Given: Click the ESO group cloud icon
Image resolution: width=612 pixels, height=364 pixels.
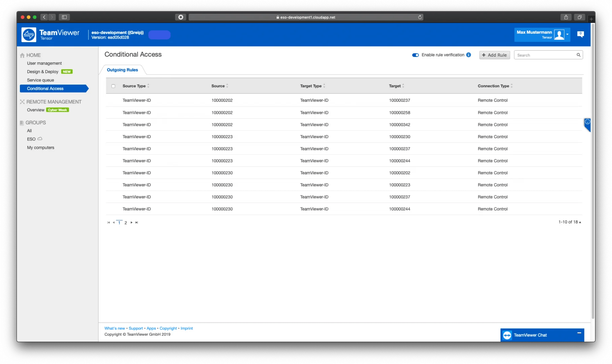Looking at the screenshot, I should (x=39, y=139).
